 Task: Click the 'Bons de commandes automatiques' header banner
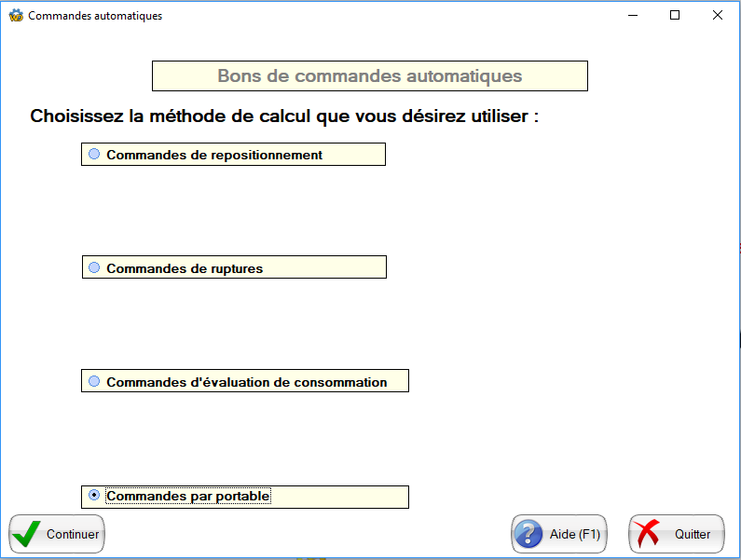pyautogui.click(x=369, y=76)
